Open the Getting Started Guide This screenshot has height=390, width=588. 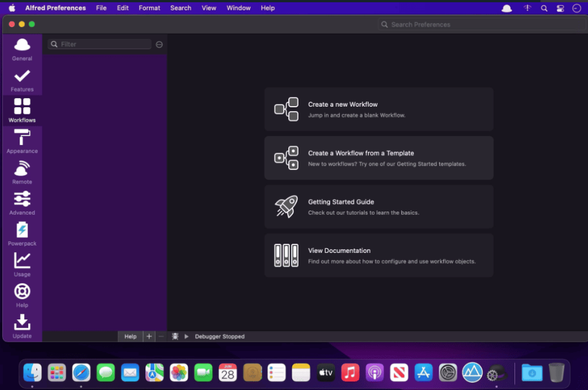tap(379, 207)
